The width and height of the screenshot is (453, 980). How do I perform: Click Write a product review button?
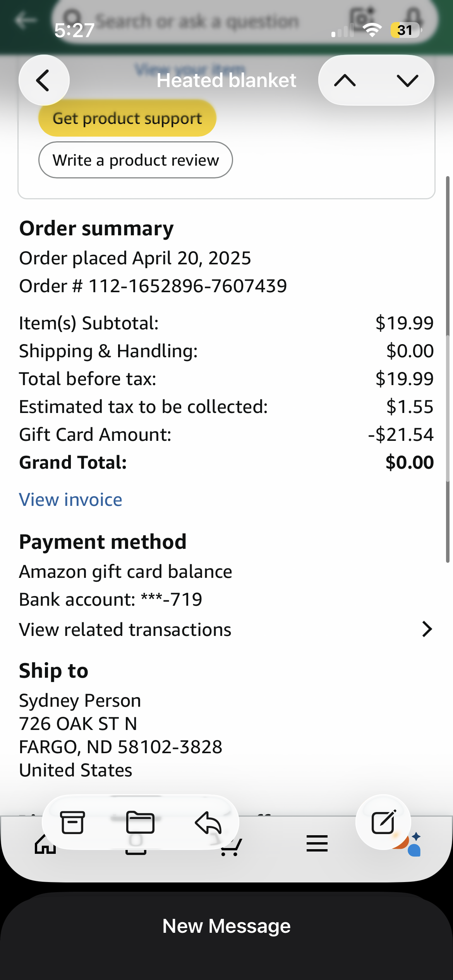point(136,160)
